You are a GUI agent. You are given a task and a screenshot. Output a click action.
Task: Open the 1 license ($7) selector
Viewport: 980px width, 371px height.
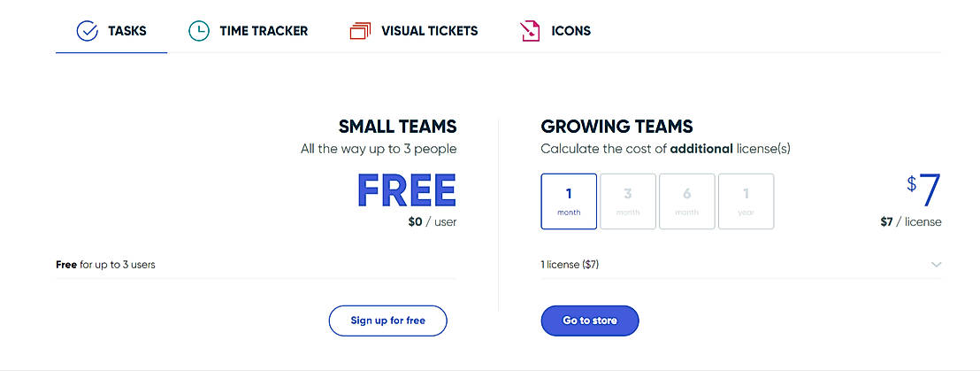pos(570,265)
